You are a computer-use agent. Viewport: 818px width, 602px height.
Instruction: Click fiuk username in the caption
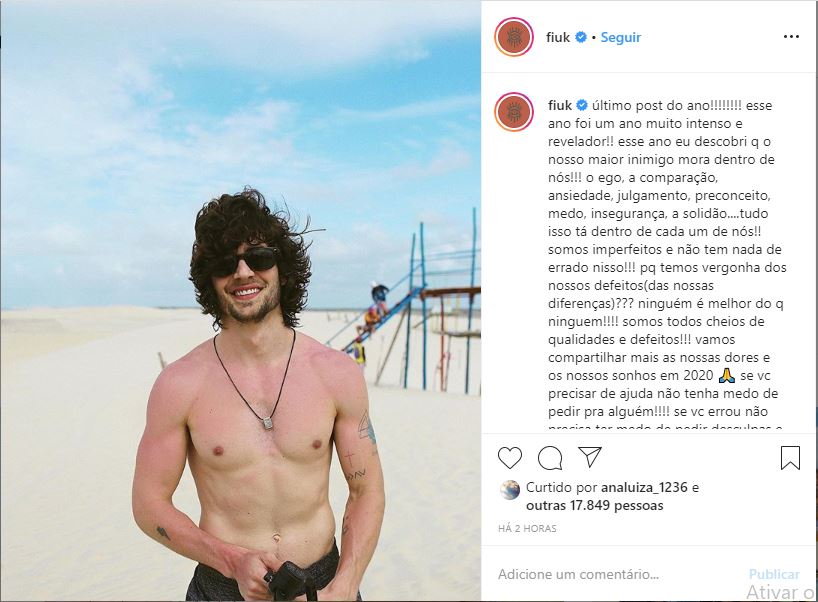pos(560,105)
